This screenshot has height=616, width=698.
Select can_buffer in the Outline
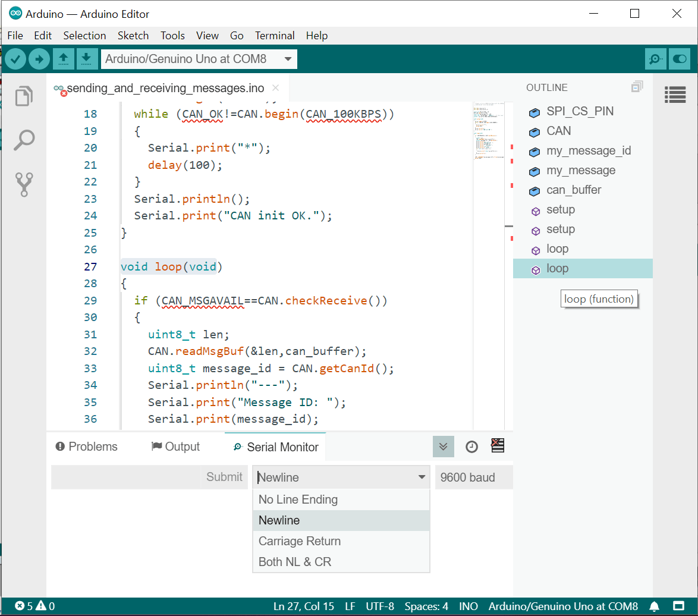pos(583,190)
